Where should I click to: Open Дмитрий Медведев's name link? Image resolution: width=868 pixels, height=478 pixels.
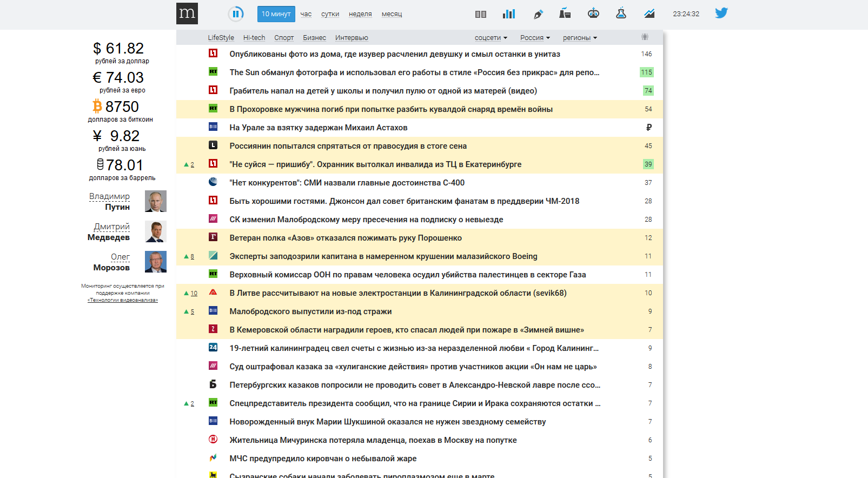pyautogui.click(x=109, y=231)
